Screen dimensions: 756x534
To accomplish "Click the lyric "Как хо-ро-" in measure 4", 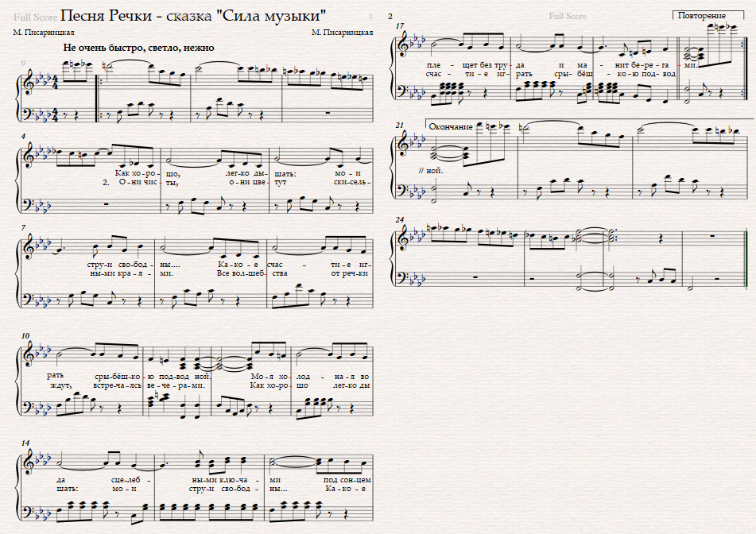I will [x=136, y=173].
